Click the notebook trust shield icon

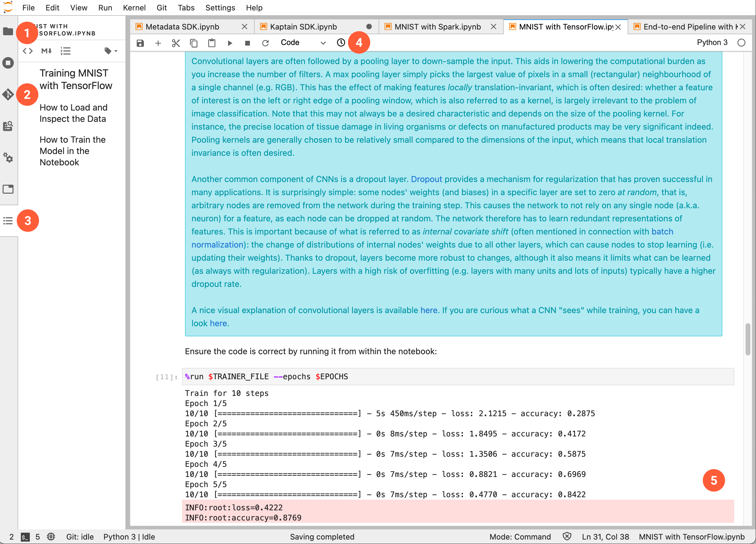click(x=567, y=536)
